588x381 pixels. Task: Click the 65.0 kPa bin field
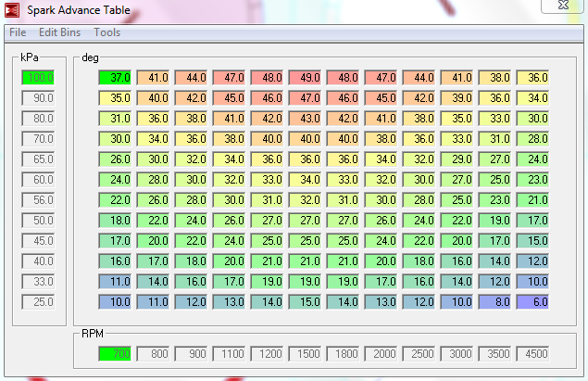(38, 159)
